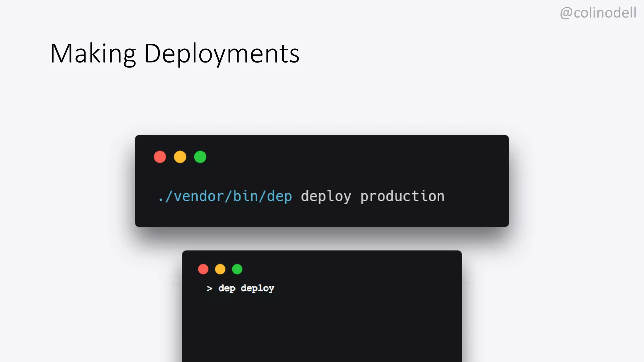Viewport: 644px width, 362px height.
Task: Click the red dot on the lower terminal
Action: click(203, 269)
